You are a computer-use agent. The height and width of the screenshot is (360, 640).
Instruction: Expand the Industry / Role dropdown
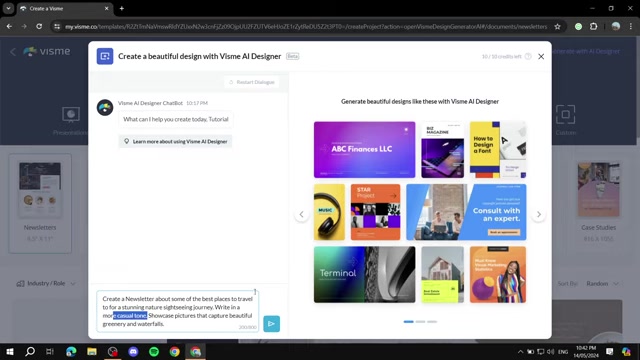click(x=46, y=283)
